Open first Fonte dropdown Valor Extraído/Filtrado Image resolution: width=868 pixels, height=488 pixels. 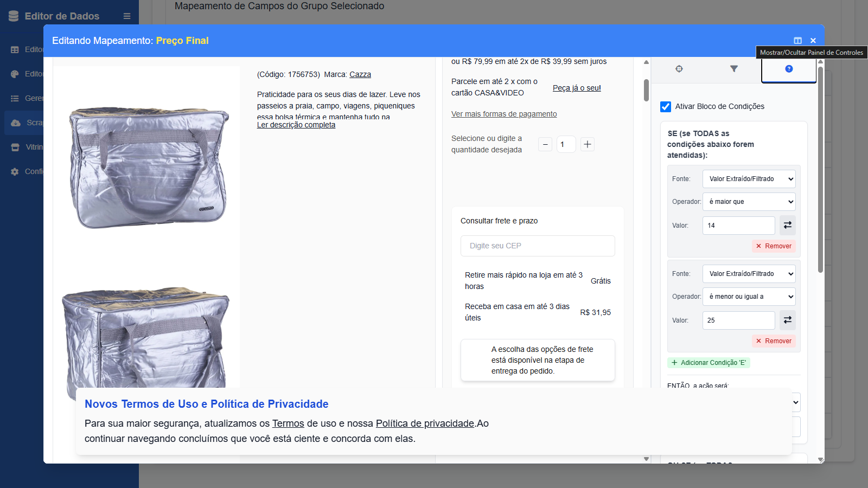pos(749,179)
